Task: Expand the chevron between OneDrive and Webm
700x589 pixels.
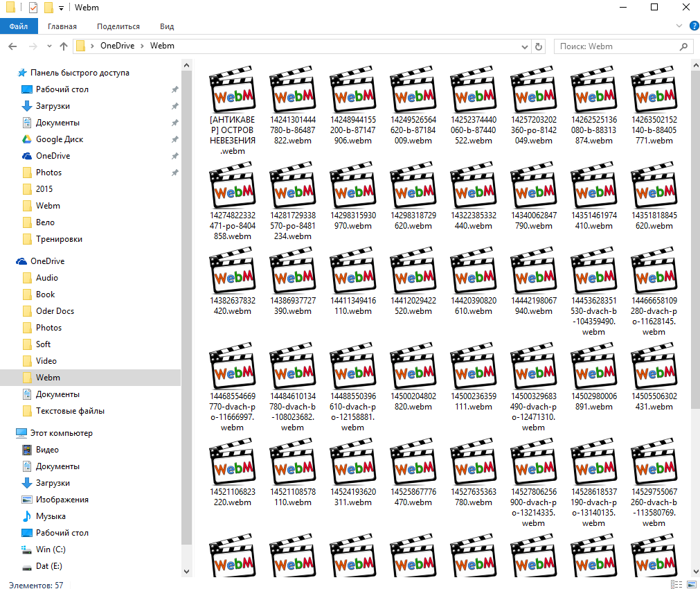Action: tap(142, 46)
